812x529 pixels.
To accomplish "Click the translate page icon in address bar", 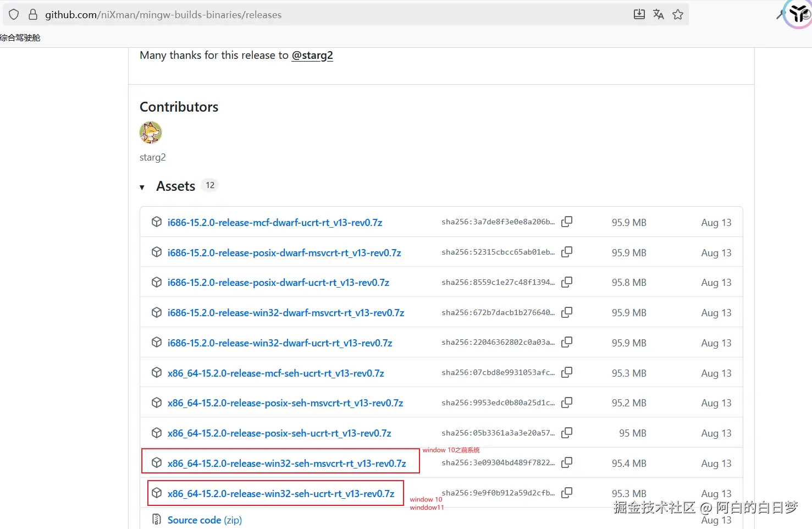I will (658, 15).
